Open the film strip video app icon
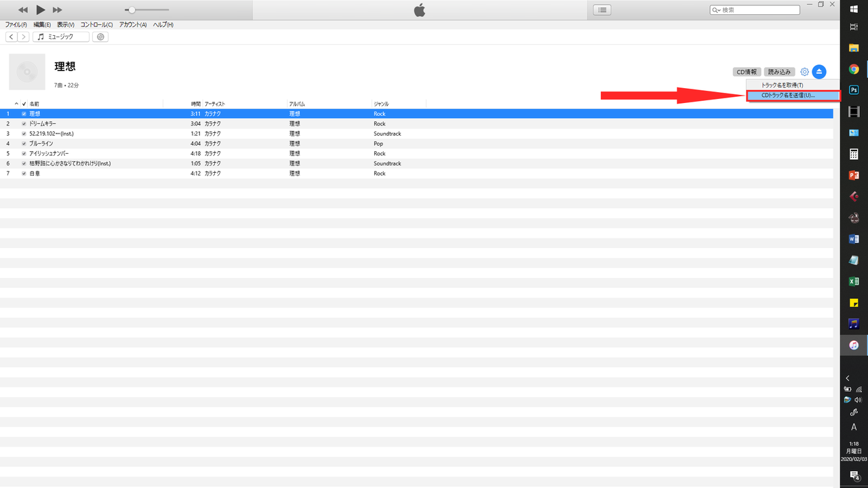868x488 pixels. pyautogui.click(x=854, y=112)
